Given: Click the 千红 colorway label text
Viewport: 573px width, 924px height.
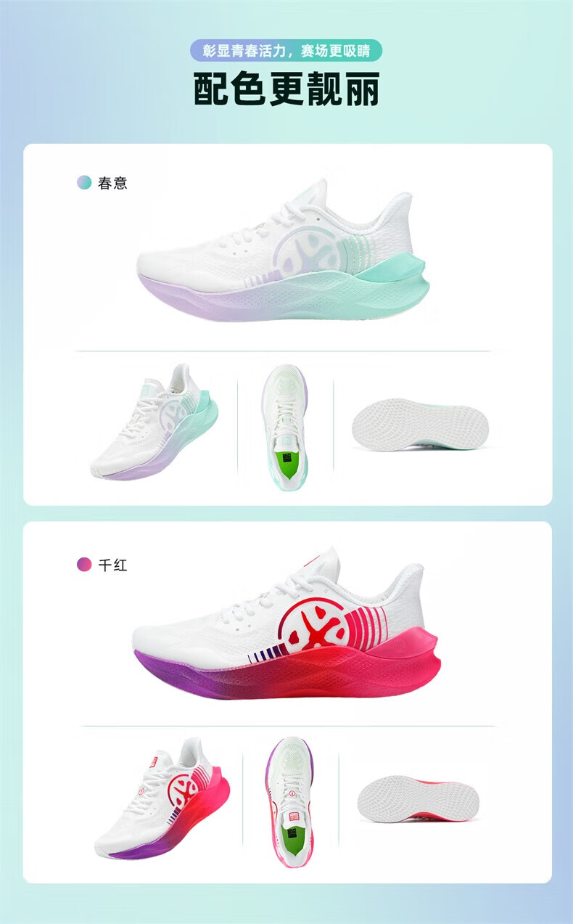Looking at the screenshot, I should pyautogui.click(x=112, y=564).
